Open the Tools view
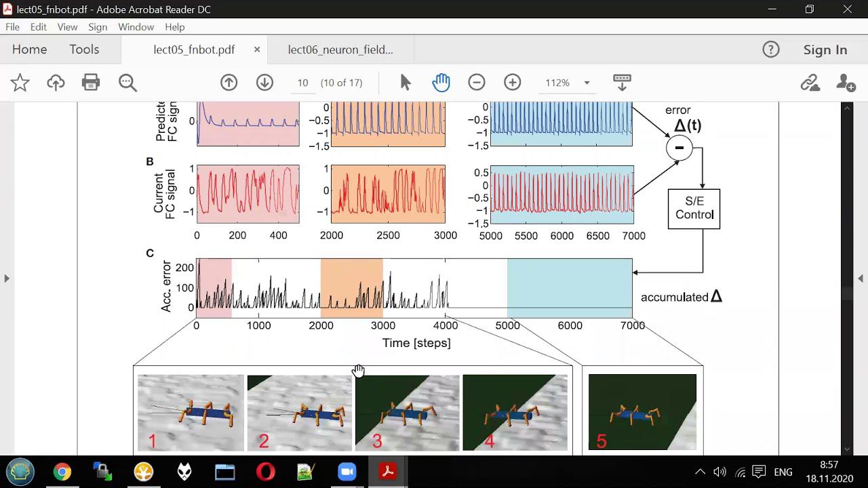The height and width of the screenshot is (488, 868). [84, 49]
